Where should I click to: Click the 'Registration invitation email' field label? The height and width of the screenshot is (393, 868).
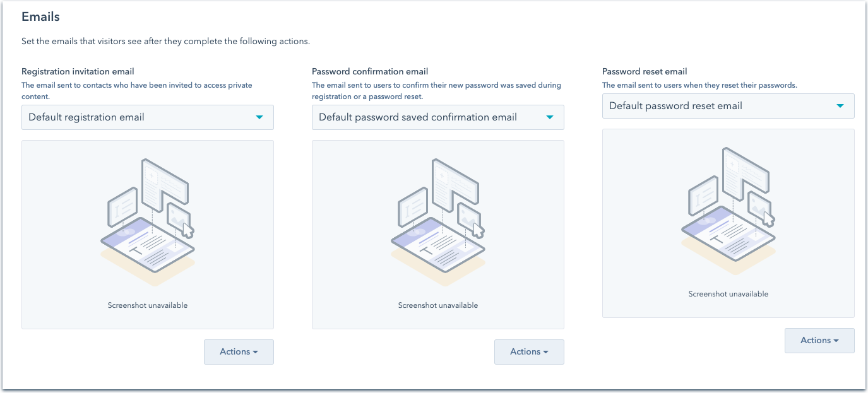[x=78, y=72]
